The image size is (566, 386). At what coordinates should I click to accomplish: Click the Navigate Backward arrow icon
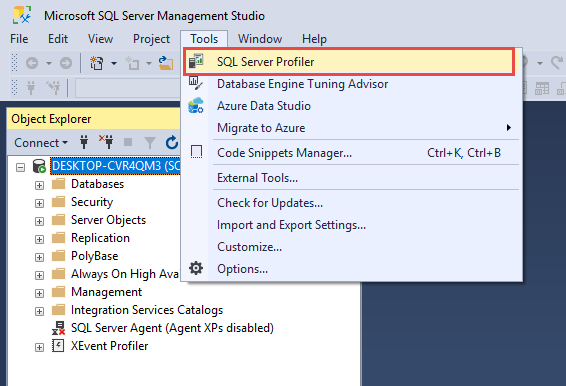(32, 63)
